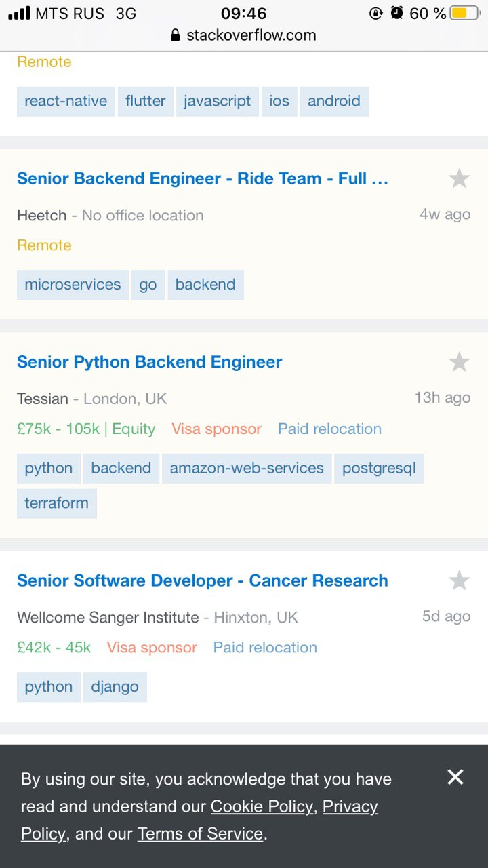This screenshot has width=488, height=868.
Task: Open the Cookie Policy link
Action: click(x=262, y=806)
